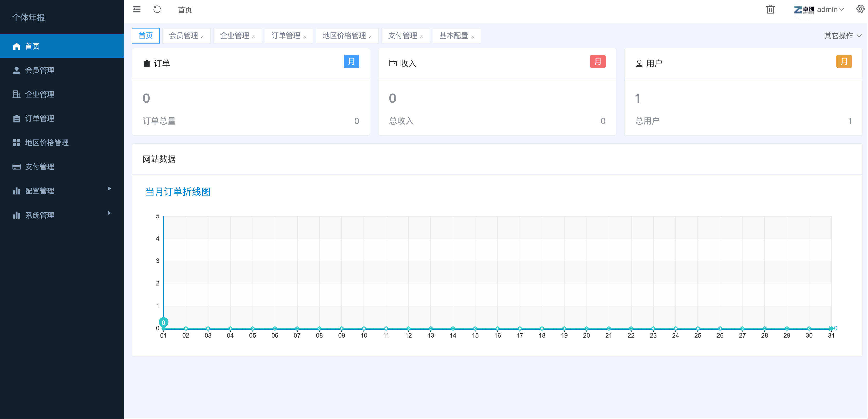This screenshot has height=419, width=868.
Task: Click the refresh icon in the top bar
Action: coord(157,9)
